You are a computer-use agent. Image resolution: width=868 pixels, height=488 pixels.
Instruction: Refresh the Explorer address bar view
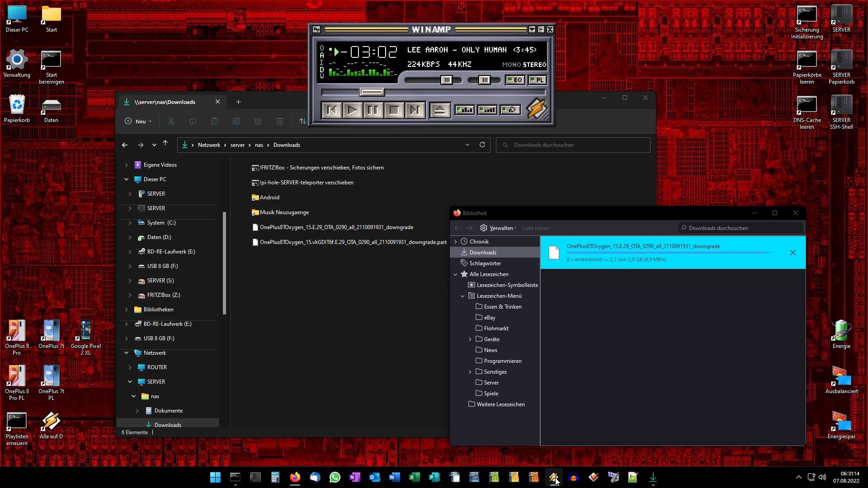tap(482, 145)
